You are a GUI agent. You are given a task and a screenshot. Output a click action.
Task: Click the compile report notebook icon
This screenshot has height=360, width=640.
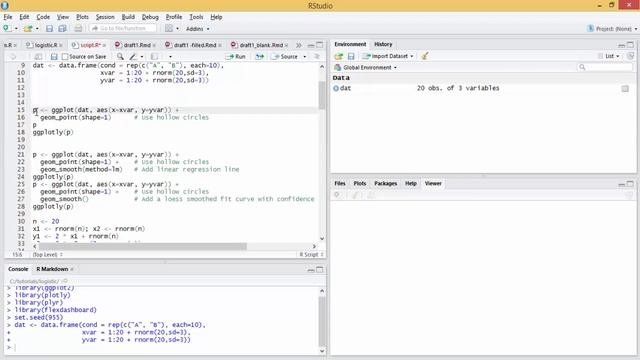point(154,57)
